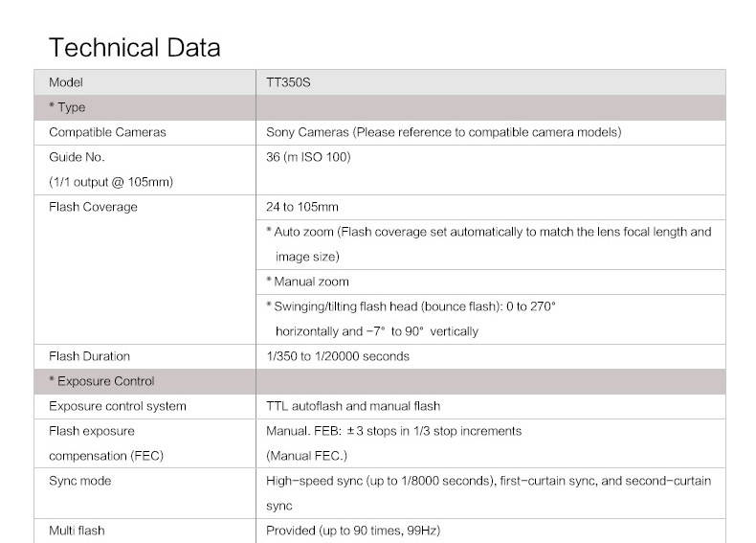Click the Manual zoom entry
This screenshot has height=543, width=756.
pos(307,282)
